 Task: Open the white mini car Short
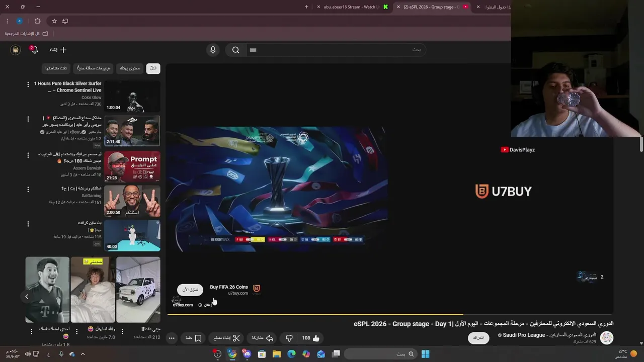(138, 290)
